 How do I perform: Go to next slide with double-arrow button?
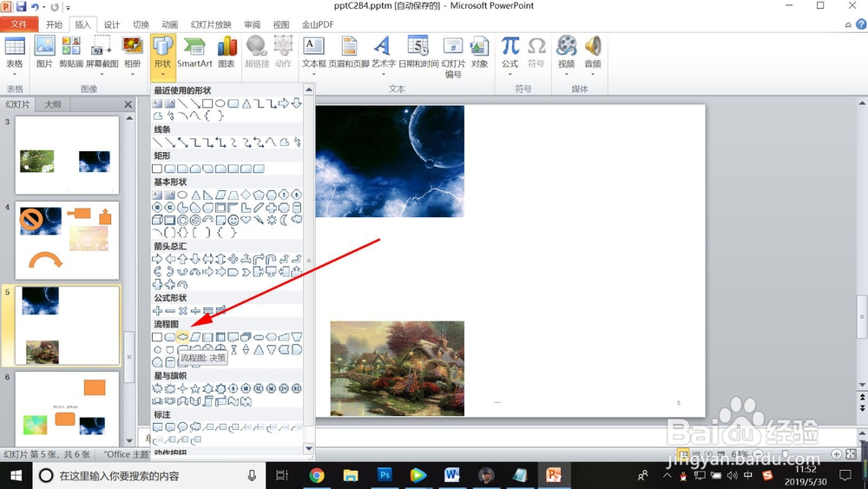862,407
